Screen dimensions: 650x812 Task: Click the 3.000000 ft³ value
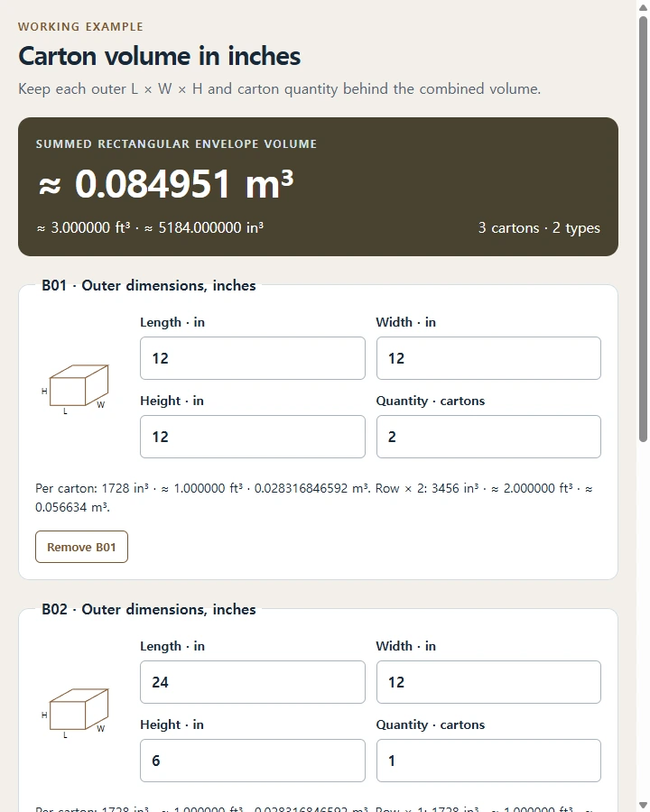pos(83,228)
